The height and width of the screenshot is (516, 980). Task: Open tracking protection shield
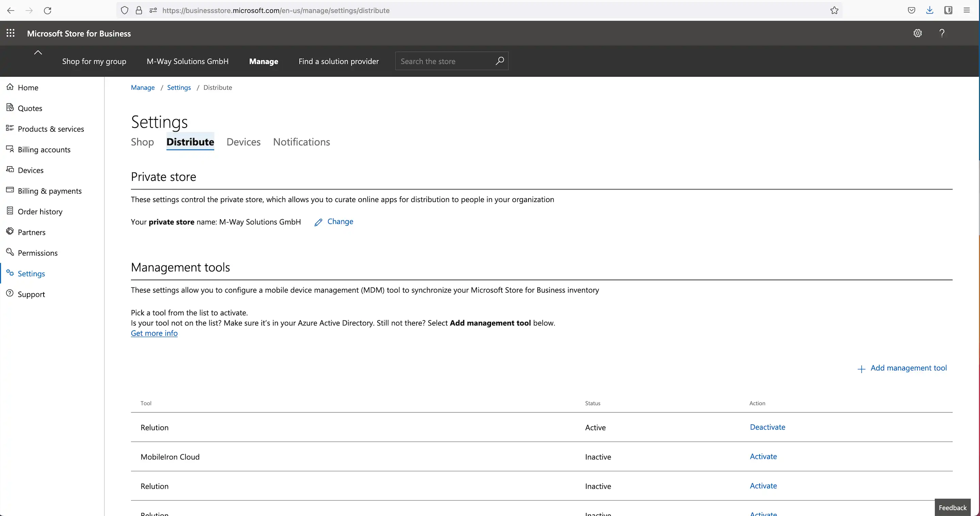point(125,10)
